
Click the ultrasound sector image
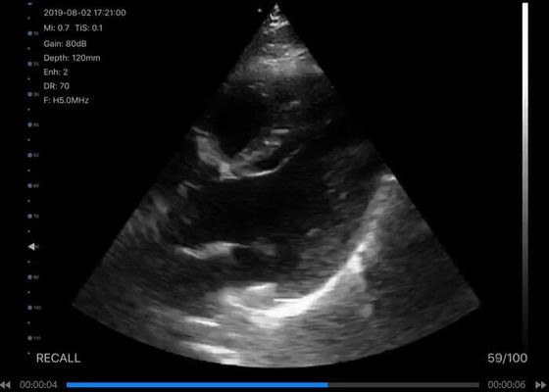[275, 185]
